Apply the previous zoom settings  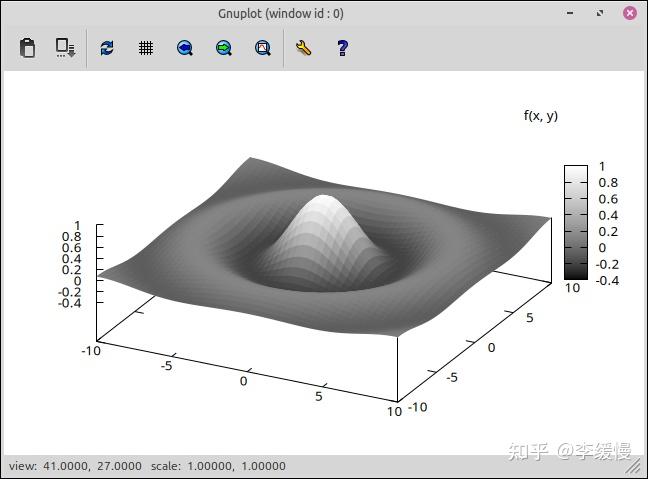pyautogui.click(x=185, y=48)
